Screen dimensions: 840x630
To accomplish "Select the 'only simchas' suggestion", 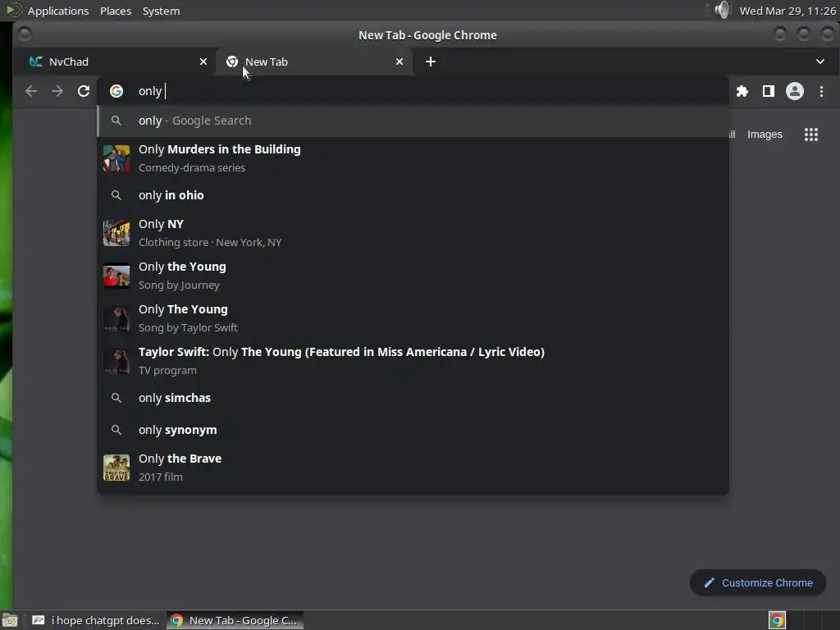I will (x=413, y=398).
